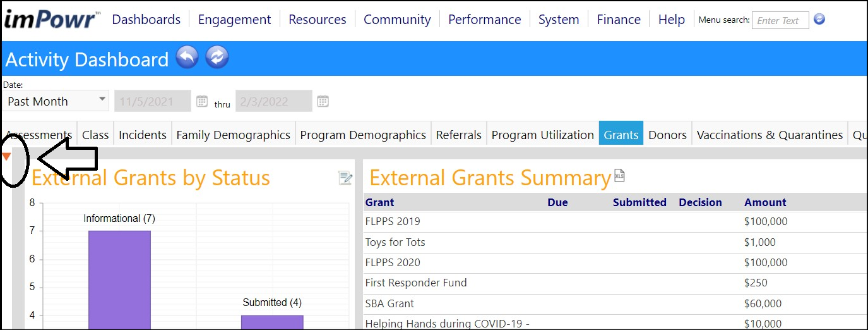This screenshot has height=330, width=868.
Task: Switch to the Program Demographics tab
Action: [x=363, y=135]
